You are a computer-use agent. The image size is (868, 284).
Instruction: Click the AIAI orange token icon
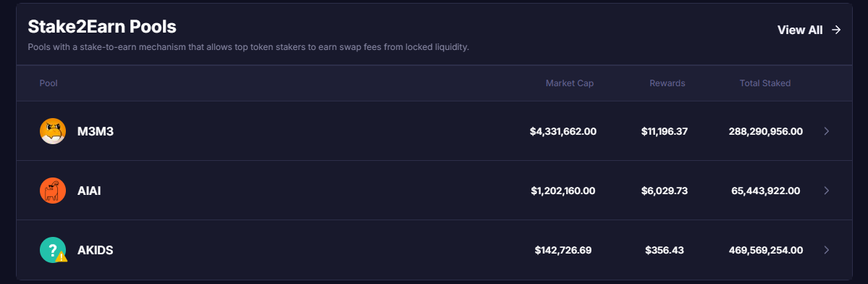[53, 191]
